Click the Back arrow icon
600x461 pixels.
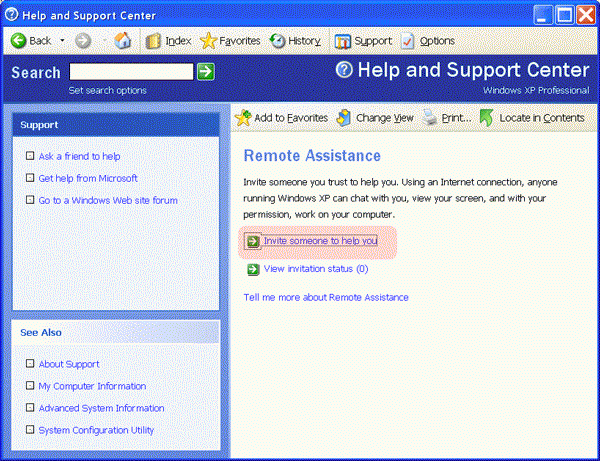(18, 41)
